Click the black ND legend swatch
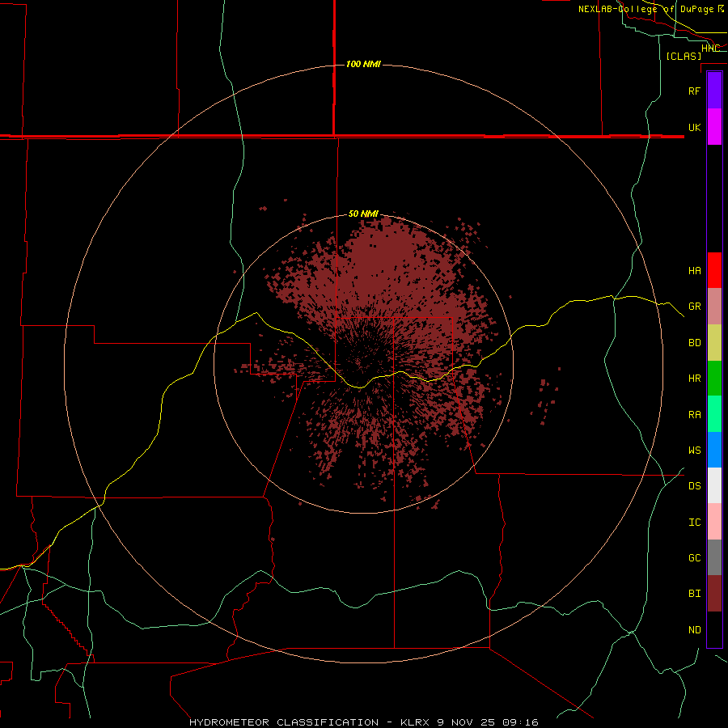 click(x=714, y=629)
